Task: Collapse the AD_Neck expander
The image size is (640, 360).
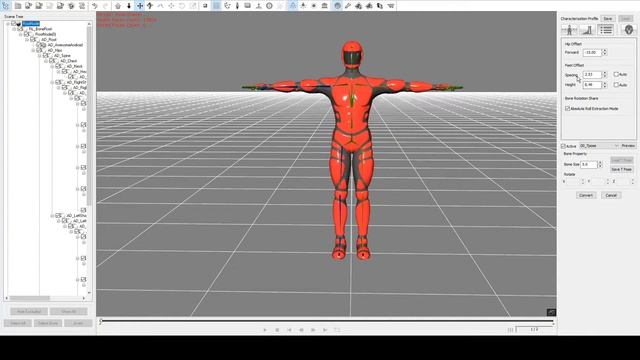Action: coord(52,66)
